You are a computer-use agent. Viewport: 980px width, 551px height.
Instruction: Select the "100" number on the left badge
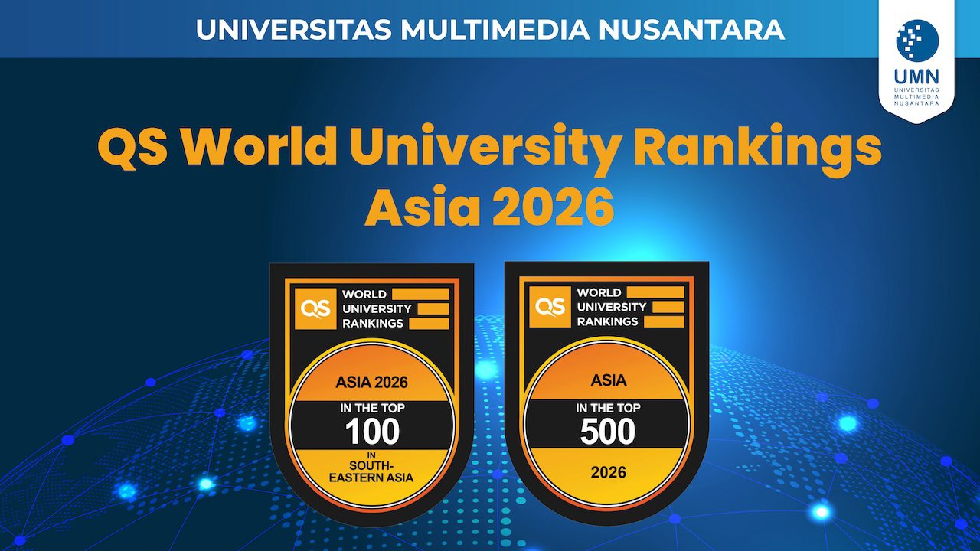tap(372, 432)
